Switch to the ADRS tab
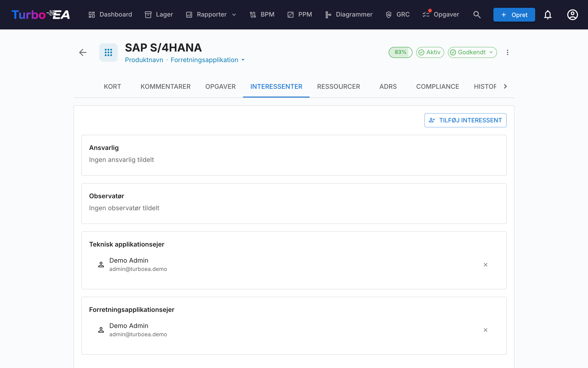The image size is (588, 368). pos(388,86)
